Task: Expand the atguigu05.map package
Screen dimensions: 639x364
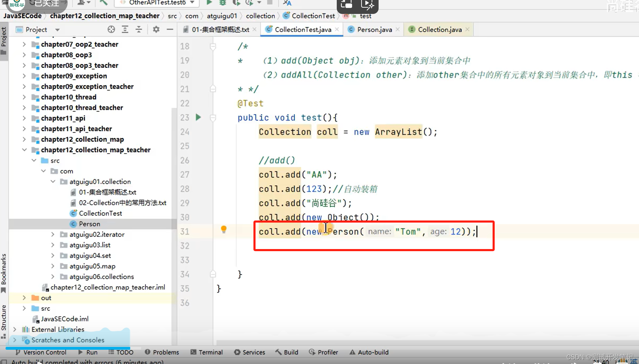Action: 53,266
